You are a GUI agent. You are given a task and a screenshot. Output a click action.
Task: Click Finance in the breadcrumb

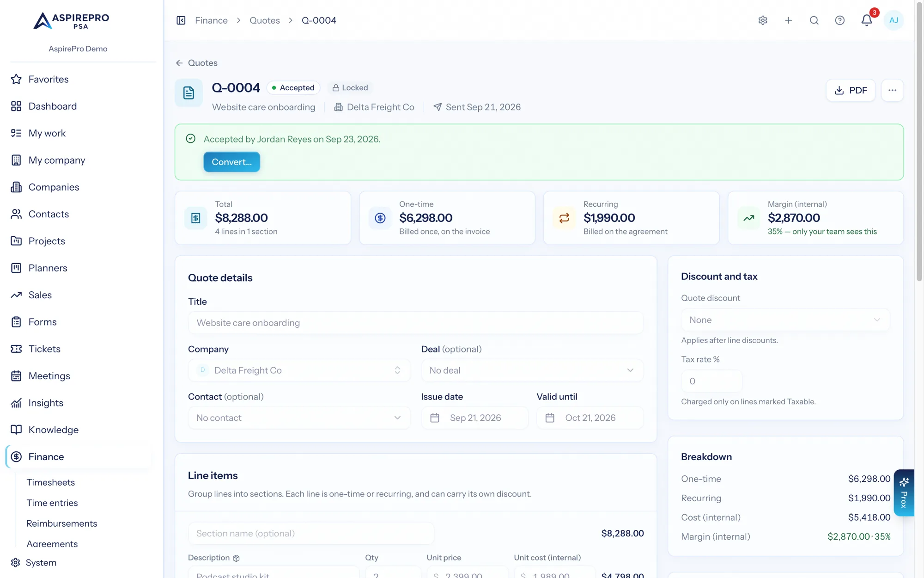pos(211,20)
